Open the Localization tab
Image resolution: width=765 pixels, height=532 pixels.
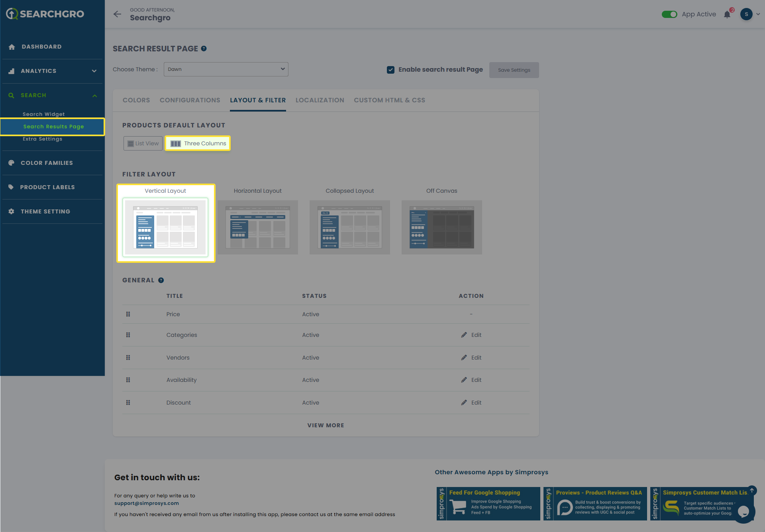point(320,100)
